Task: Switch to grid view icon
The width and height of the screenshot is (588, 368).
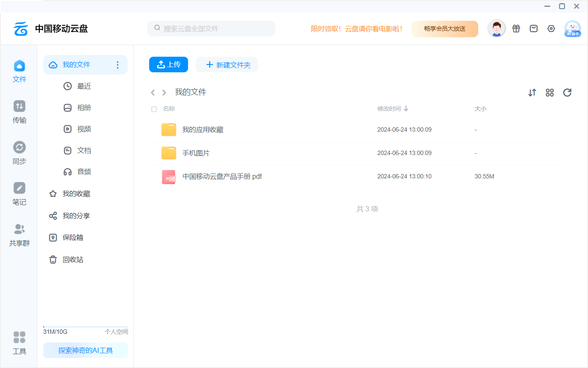Action: 550,93
